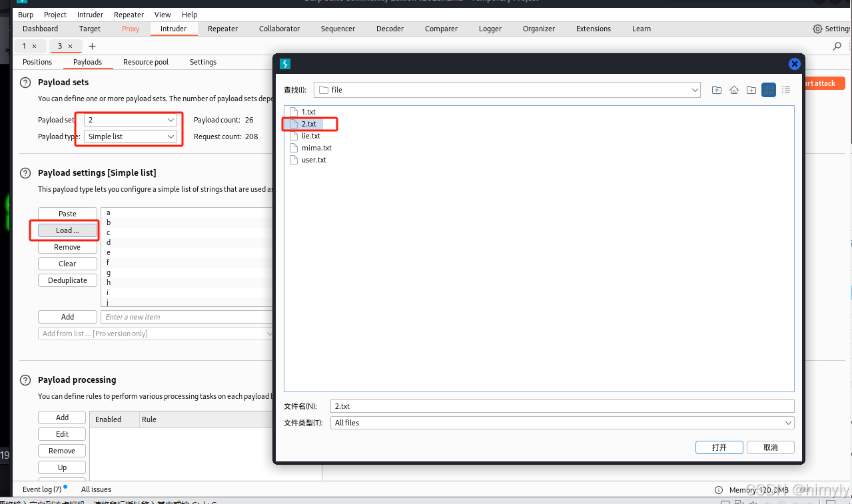Viewport: 852px width, 504px height.
Task: Switch to the Target tab
Action: coord(90,29)
